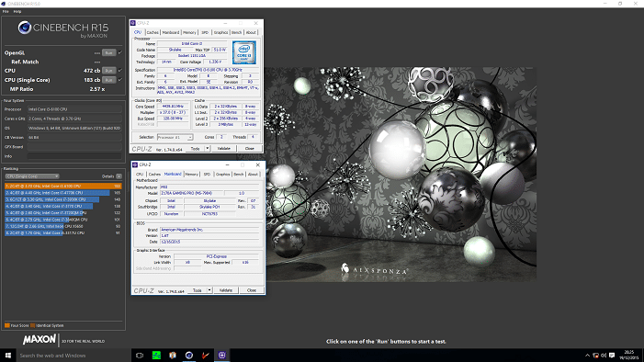Toggle the CPU (Single Core) checkbox

tap(120, 80)
